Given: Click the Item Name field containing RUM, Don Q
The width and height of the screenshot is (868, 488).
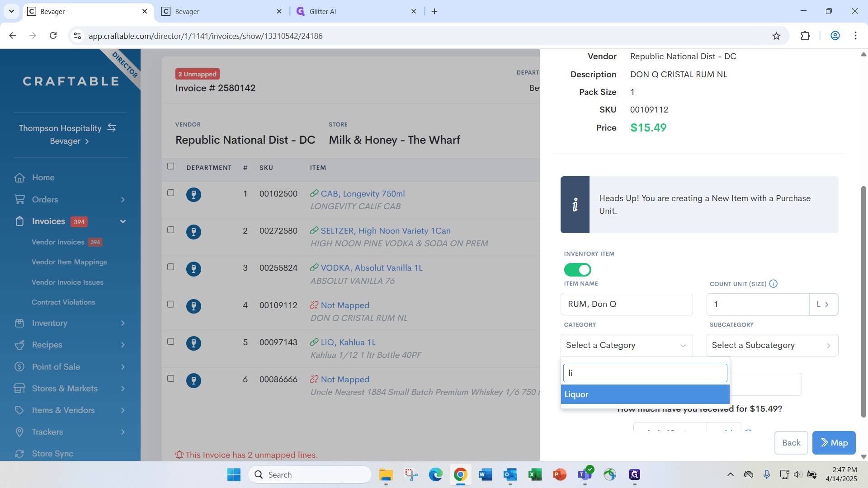Looking at the screenshot, I should tap(627, 304).
